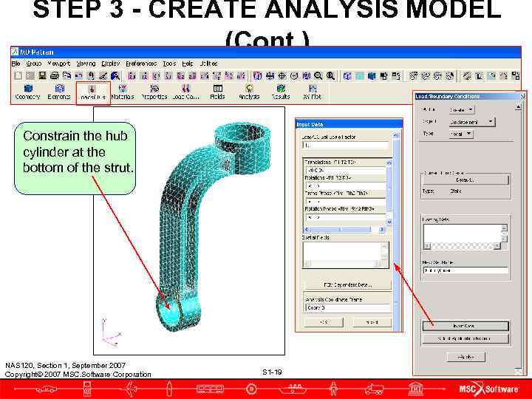This screenshot has height=399, width=532.
Task: Click the Input Data horizontal scroll right arrow
Action: pyautogui.click(x=381, y=230)
